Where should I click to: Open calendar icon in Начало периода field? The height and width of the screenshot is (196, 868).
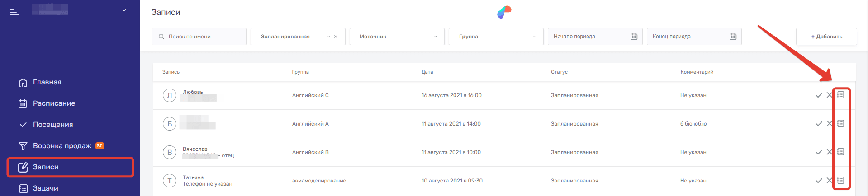point(634,37)
